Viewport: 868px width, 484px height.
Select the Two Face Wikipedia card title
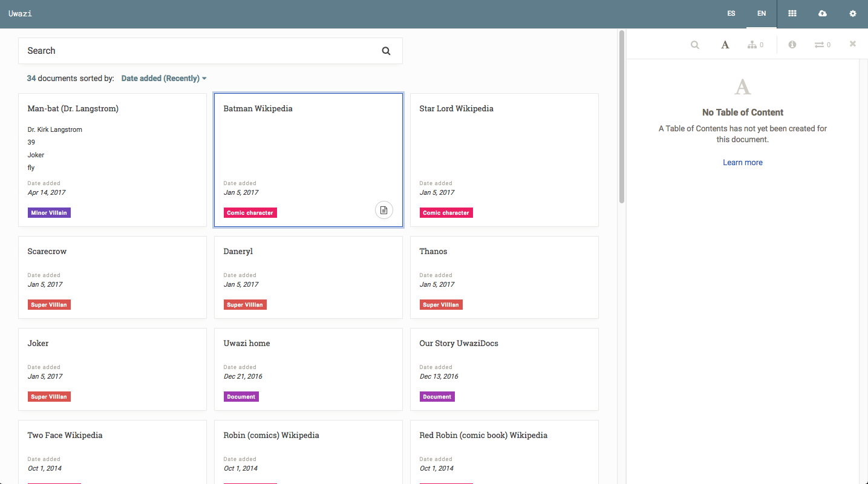65,436
